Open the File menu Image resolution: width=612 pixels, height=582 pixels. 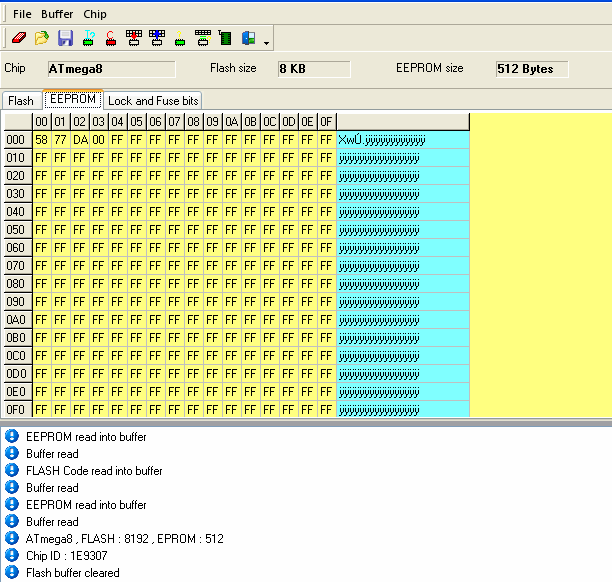22,14
